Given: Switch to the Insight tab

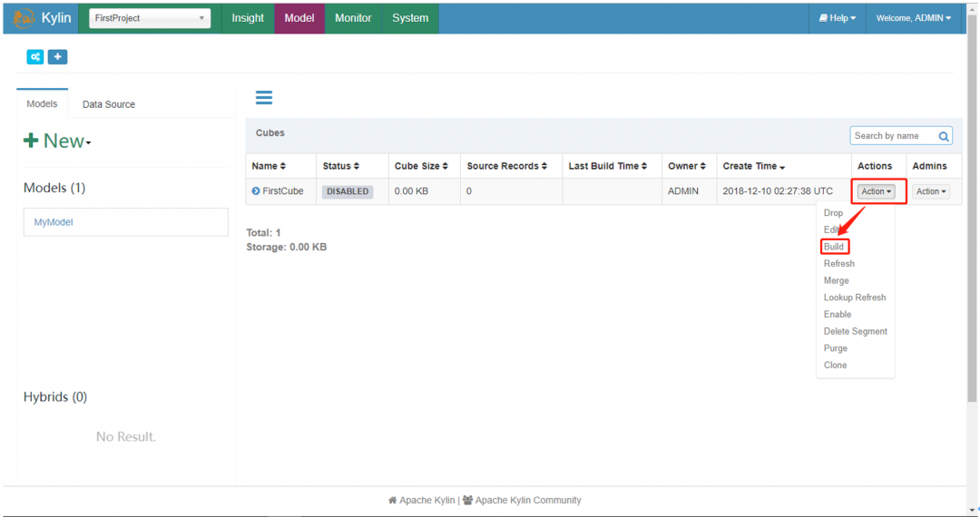Looking at the screenshot, I should pos(248,18).
